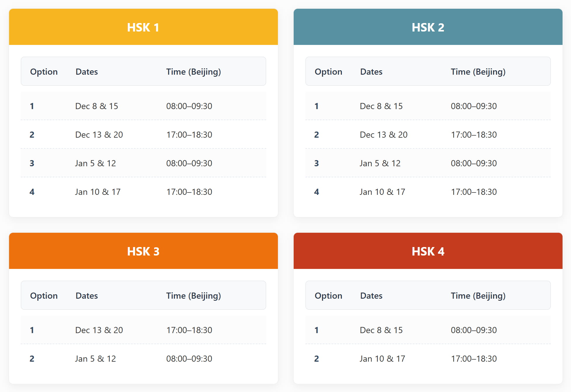Screen dimensions: 571x392
Task: Click Dates column header in HSK 1 table
Action: tap(87, 71)
